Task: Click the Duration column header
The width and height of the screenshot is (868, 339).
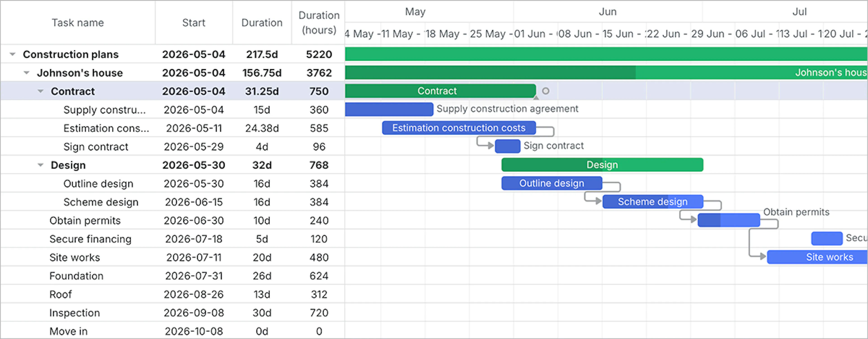Action: 262,23
